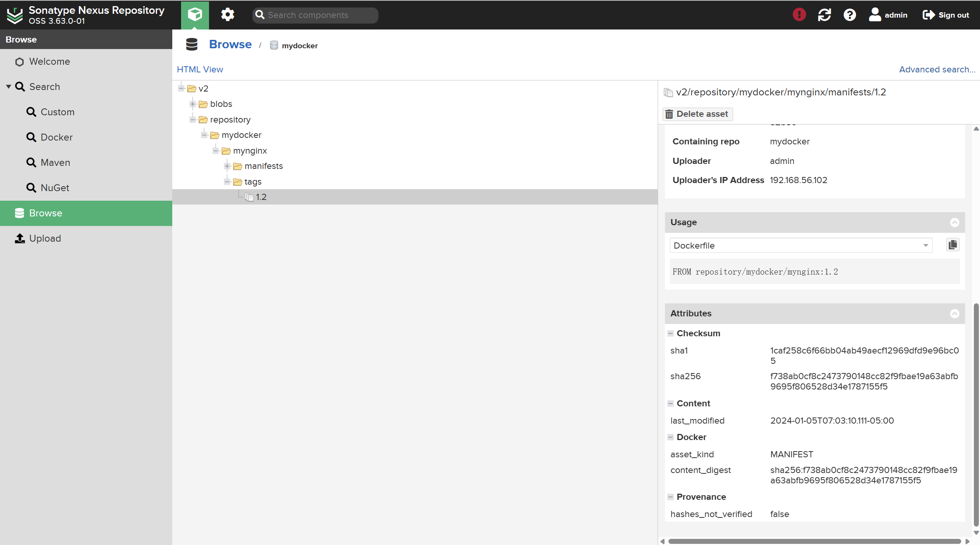980x545 pixels.
Task: Select the v2 folder
Action: [203, 88]
